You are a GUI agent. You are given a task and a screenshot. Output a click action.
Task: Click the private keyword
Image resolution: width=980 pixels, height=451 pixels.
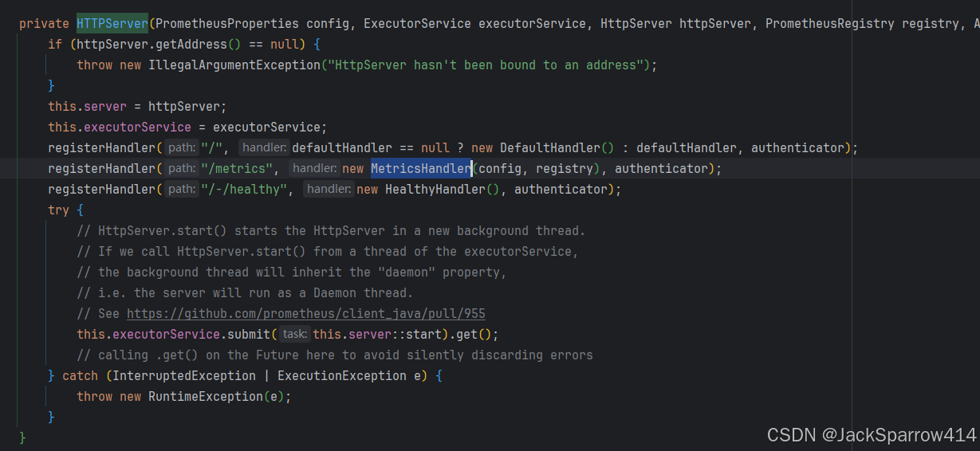click(44, 24)
